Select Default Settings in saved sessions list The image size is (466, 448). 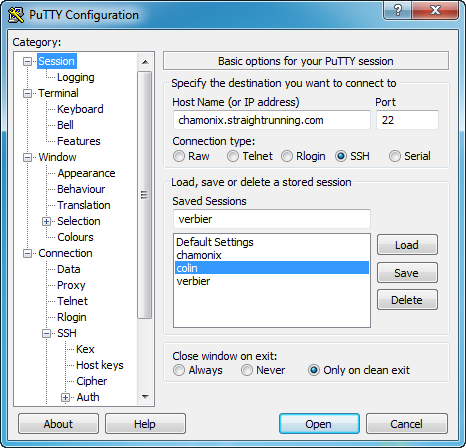(272, 242)
